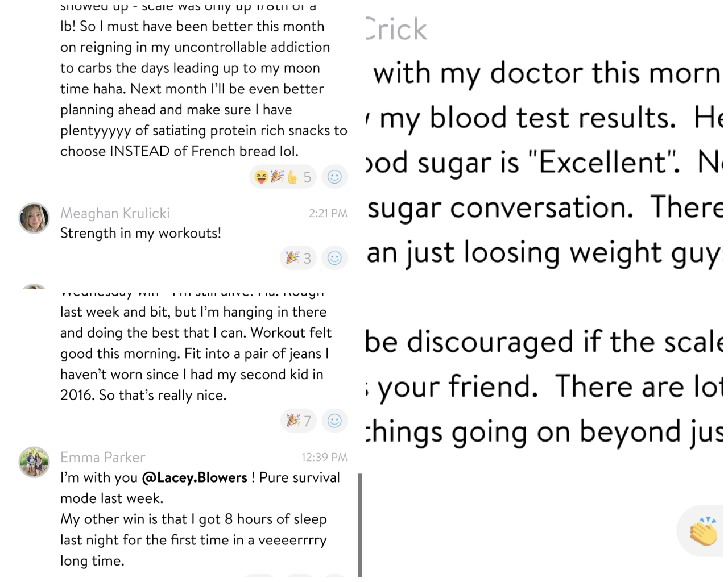Click the vertical scrollbar on chat list
The image size is (728, 582).
click(x=359, y=525)
